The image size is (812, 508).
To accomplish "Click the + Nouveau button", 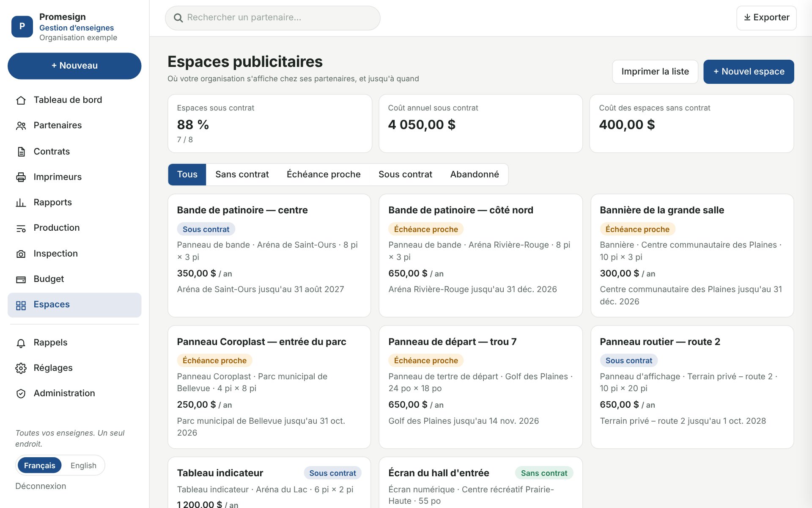I will (x=74, y=66).
